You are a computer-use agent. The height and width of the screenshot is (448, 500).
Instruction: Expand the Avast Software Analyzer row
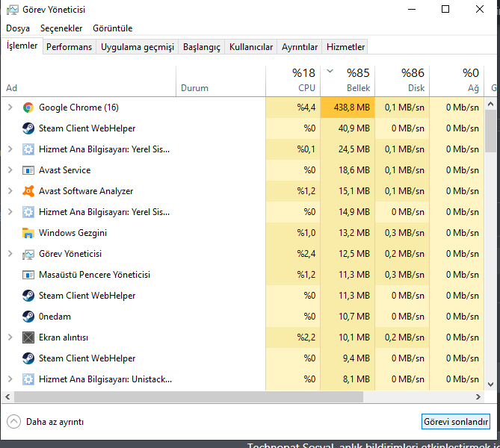[x=10, y=191]
